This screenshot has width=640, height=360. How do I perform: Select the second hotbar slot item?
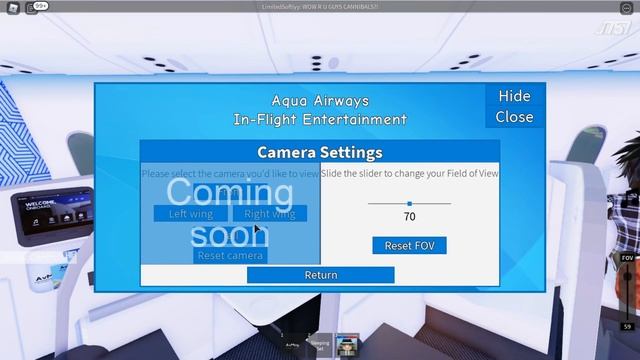(320, 345)
